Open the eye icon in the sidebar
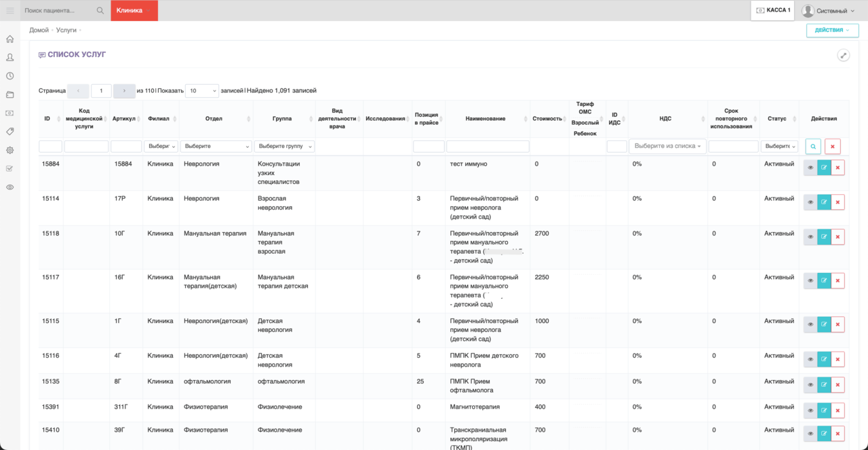 click(9, 187)
